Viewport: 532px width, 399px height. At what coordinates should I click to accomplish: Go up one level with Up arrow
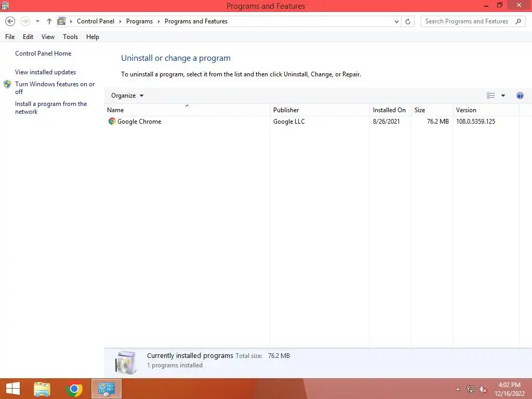tap(49, 21)
